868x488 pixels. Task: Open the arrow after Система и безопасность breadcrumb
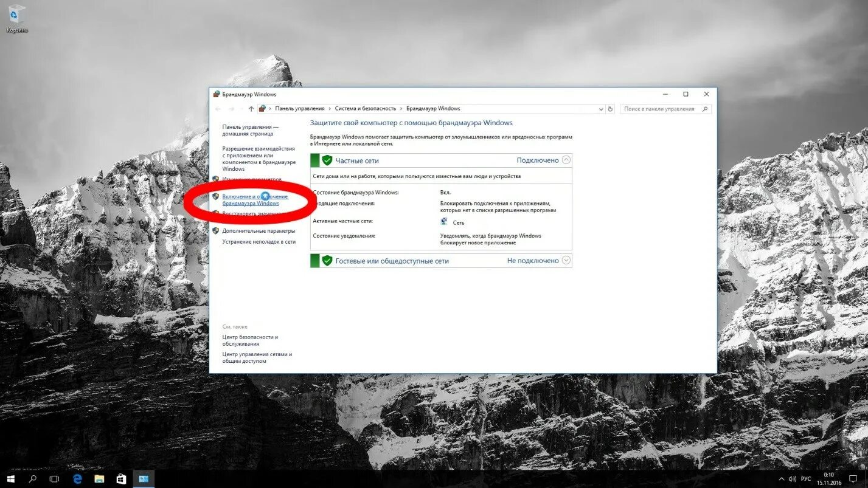(401, 109)
